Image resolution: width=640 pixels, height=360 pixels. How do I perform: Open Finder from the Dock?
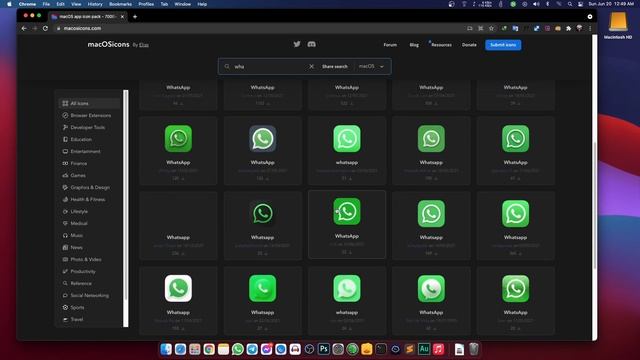[166, 349]
